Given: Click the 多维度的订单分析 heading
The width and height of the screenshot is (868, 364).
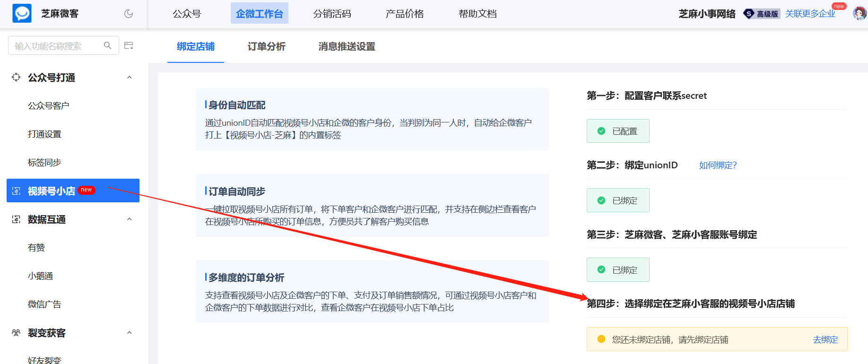Looking at the screenshot, I should pos(246,277).
